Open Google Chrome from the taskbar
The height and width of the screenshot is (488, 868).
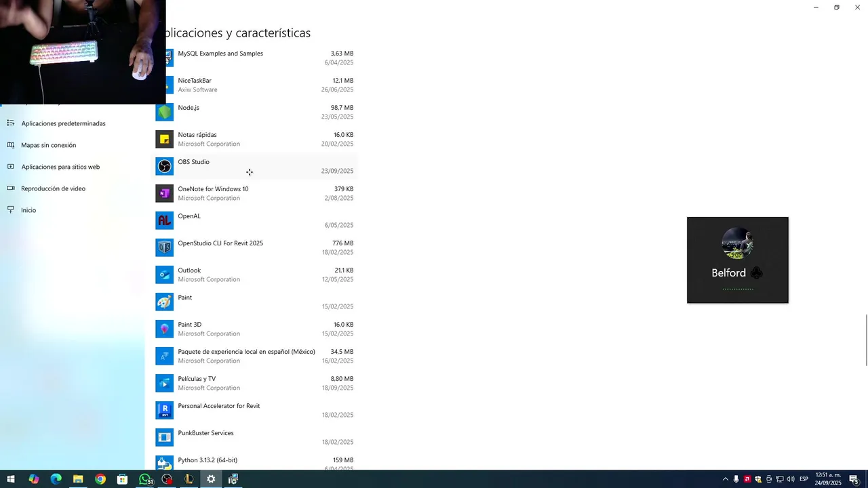click(100, 479)
